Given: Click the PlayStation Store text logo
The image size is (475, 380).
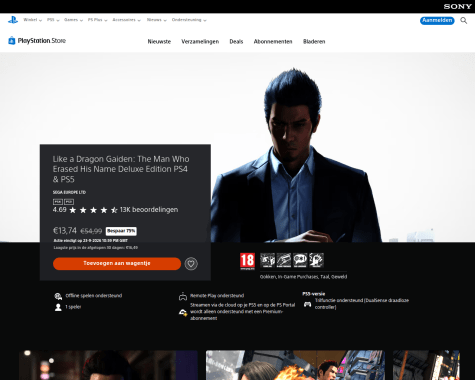Looking at the screenshot, I should (x=42, y=41).
